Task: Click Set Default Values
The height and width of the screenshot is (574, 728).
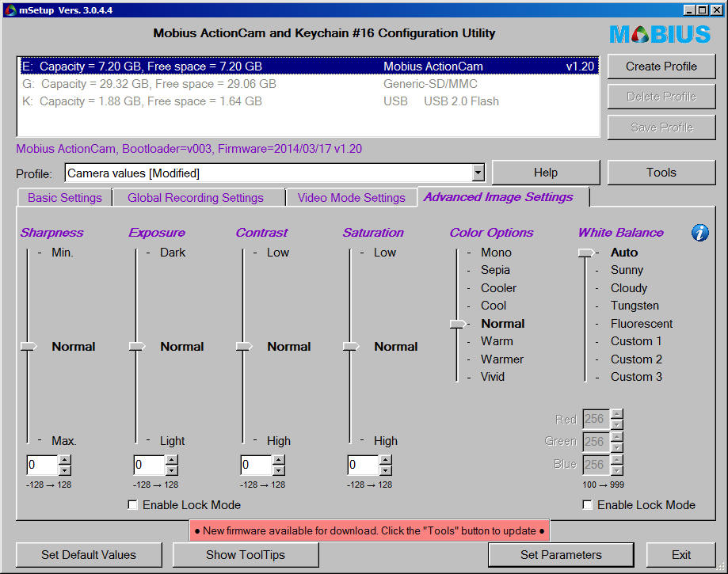Action: (x=89, y=554)
